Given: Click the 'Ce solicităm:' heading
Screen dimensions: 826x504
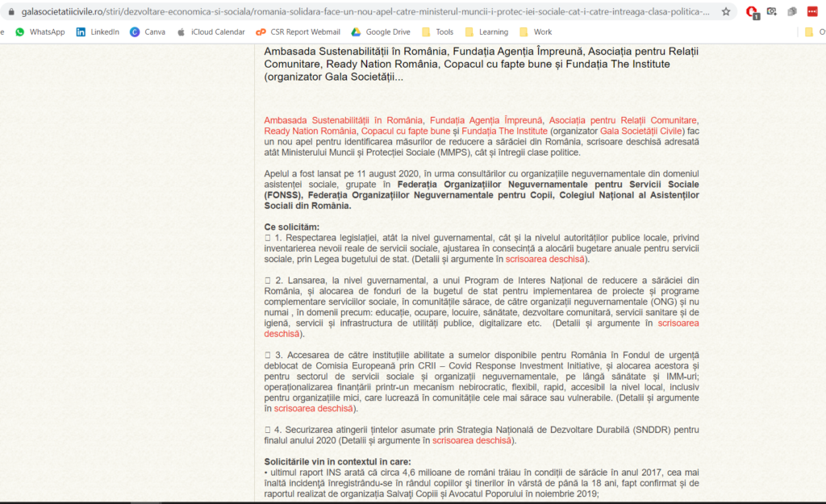Looking at the screenshot, I should coord(292,227).
